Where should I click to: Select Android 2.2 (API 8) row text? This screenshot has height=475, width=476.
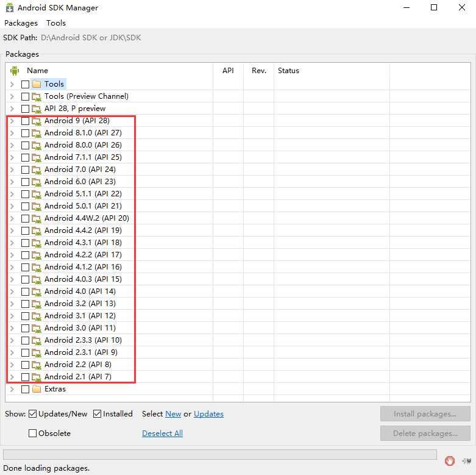[x=78, y=365]
